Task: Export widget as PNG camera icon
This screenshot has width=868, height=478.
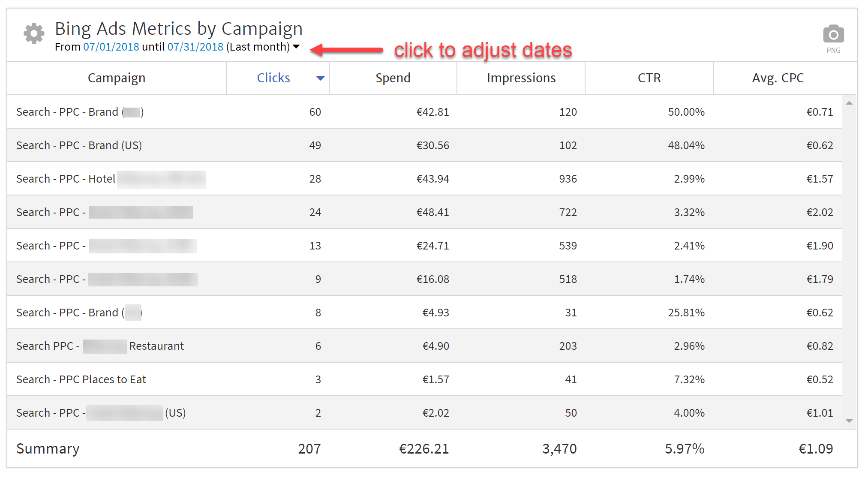Action: pos(833,34)
